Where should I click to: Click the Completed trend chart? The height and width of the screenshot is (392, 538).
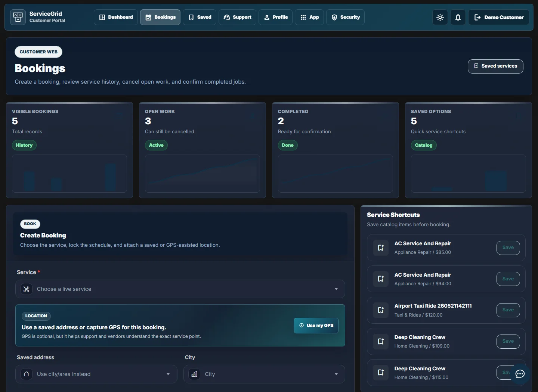click(x=336, y=174)
